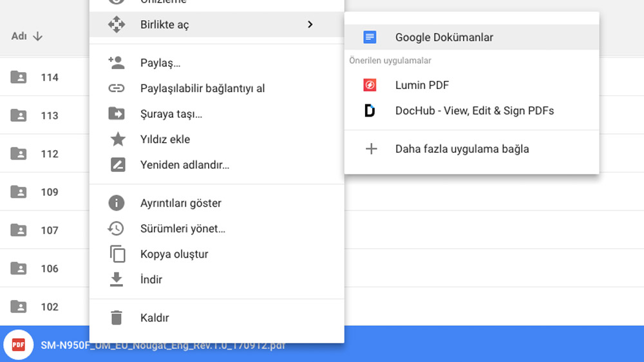Click the folder icon for 113

[19, 115]
